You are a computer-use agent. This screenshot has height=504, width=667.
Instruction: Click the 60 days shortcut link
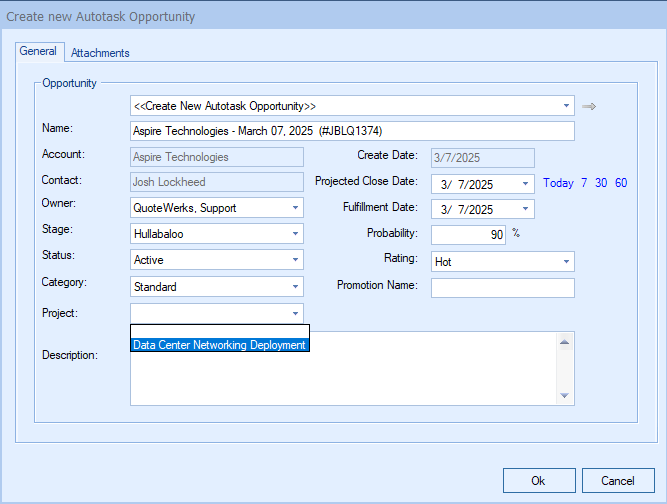pos(621,183)
